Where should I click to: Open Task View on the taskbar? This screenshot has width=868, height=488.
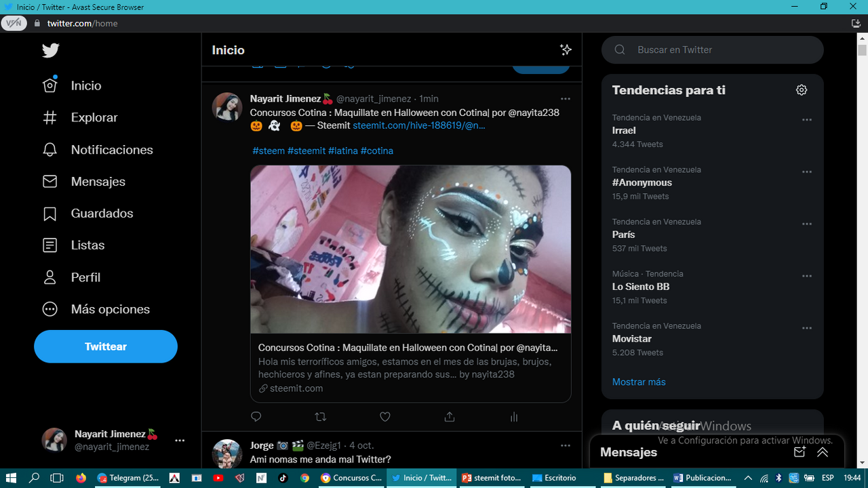(57, 478)
